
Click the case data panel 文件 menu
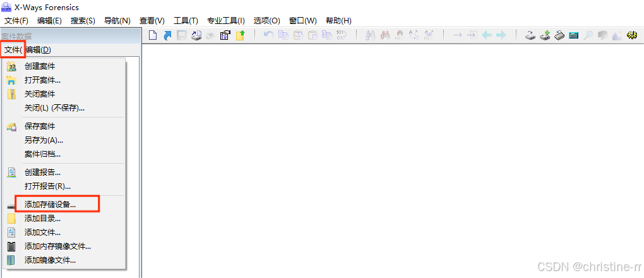click(13, 50)
